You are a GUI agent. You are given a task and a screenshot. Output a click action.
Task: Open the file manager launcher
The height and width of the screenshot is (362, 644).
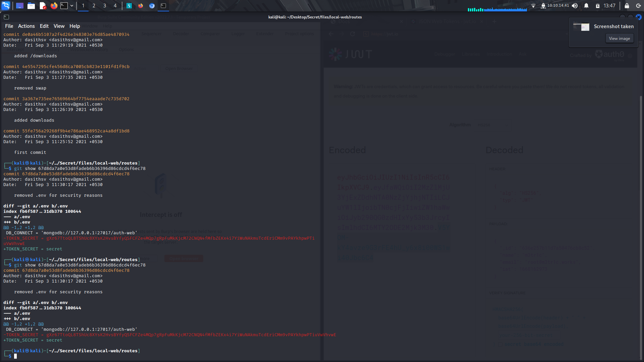[31, 6]
